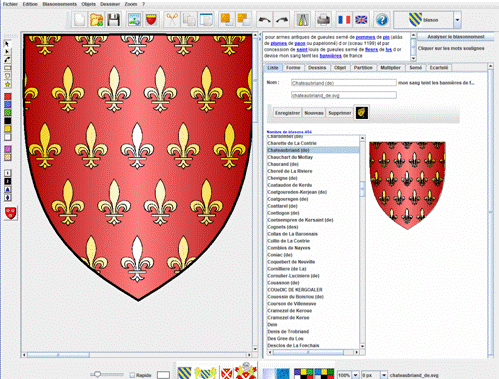
Task: Click the Supprimer button
Action: [x=340, y=113]
